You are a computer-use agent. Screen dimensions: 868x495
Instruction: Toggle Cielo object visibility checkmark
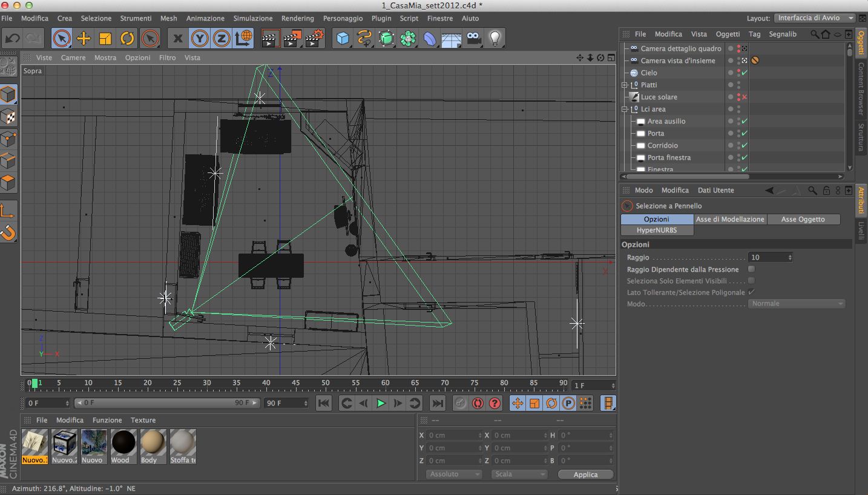pos(745,73)
